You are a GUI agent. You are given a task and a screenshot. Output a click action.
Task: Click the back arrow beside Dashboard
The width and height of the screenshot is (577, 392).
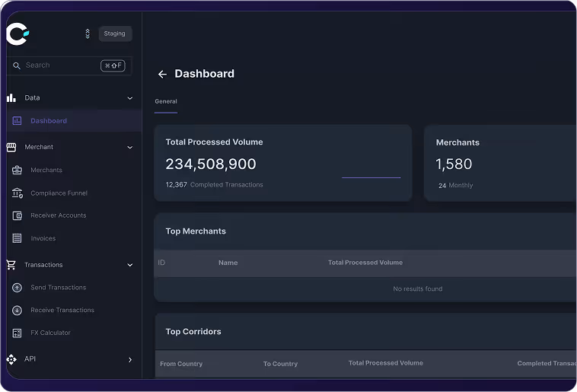(162, 75)
